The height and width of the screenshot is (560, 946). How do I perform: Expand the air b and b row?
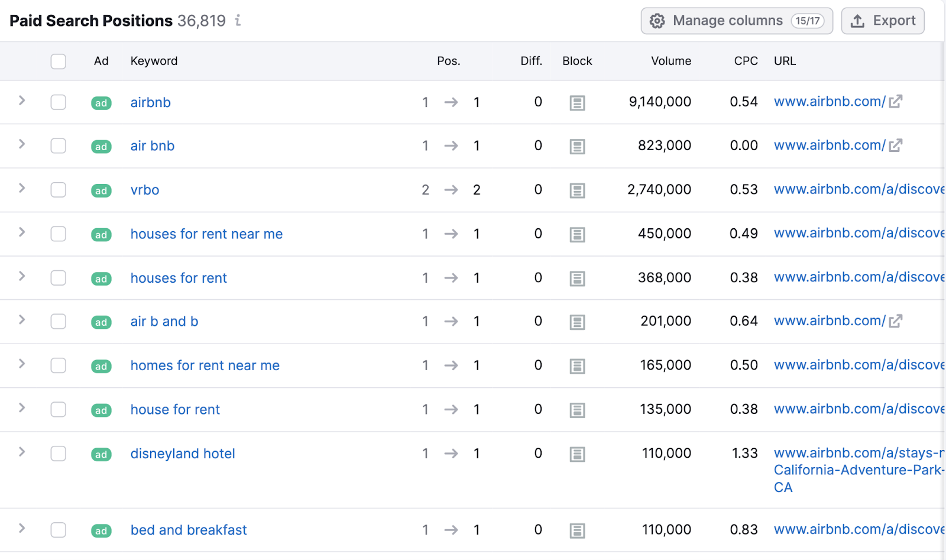[22, 319]
